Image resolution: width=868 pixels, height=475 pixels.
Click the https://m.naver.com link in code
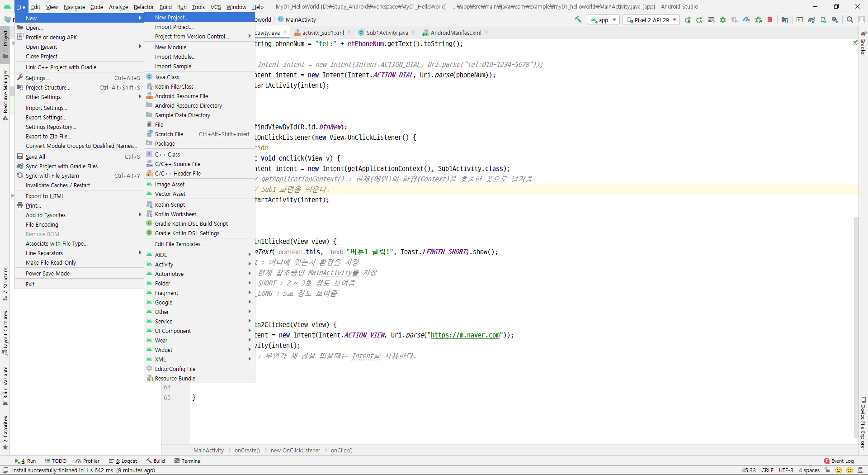(x=465, y=335)
